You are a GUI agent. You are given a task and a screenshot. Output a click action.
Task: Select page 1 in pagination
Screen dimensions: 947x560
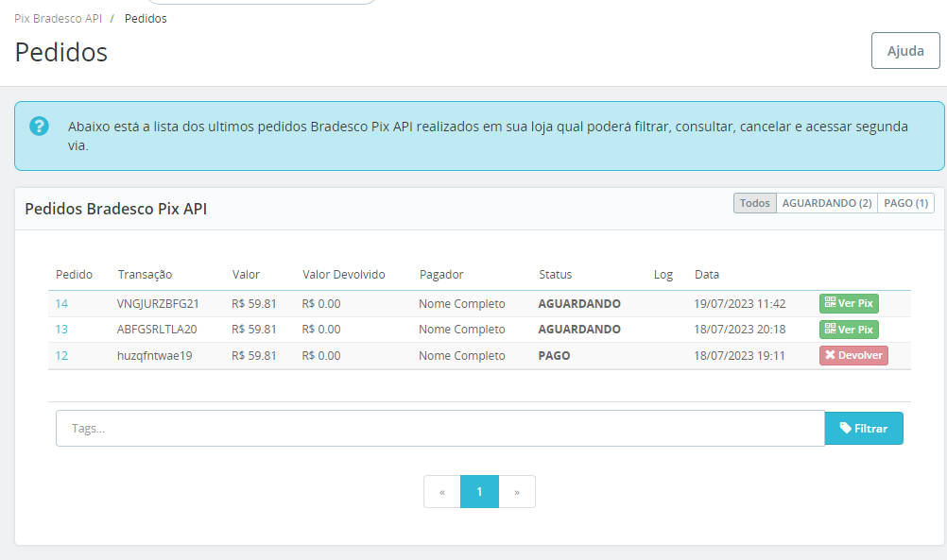click(479, 492)
